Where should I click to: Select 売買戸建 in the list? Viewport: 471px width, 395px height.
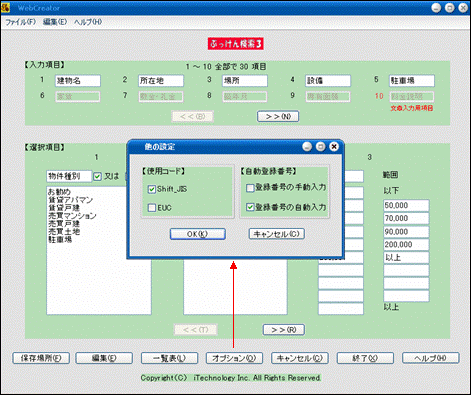pos(64,224)
